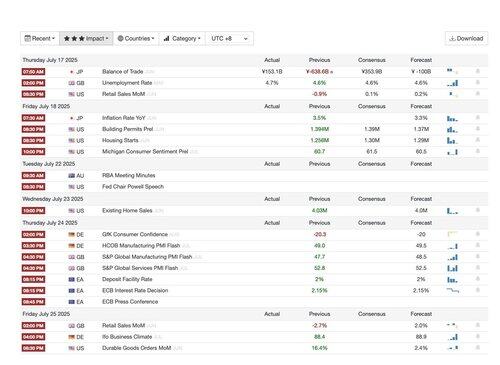Click the bell icon for Durable Goods Orders MoM
The image size is (500, 365).
(x=477, y=348)
